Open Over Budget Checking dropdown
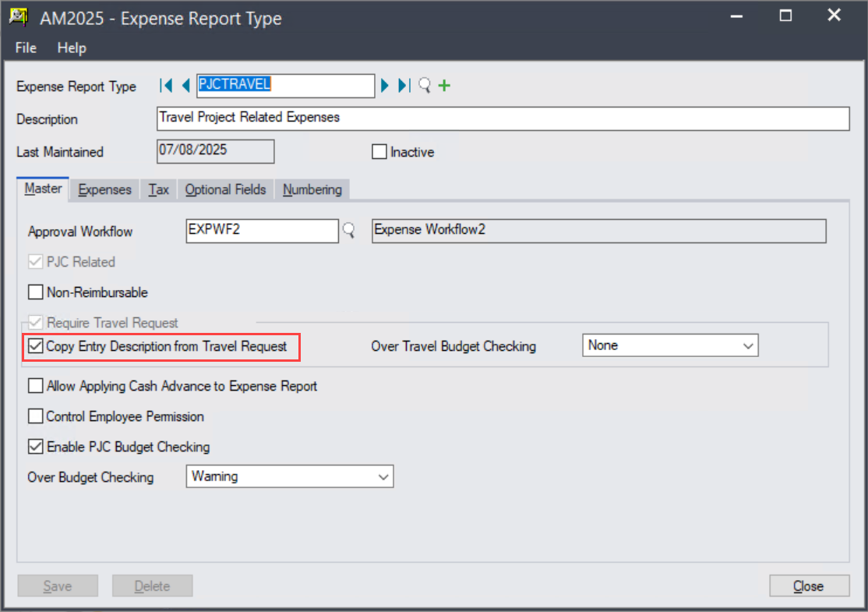 pos(290,476)
